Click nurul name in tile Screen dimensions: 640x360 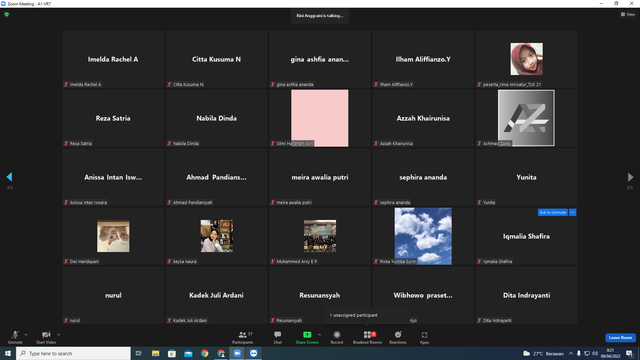click(113, 295)
